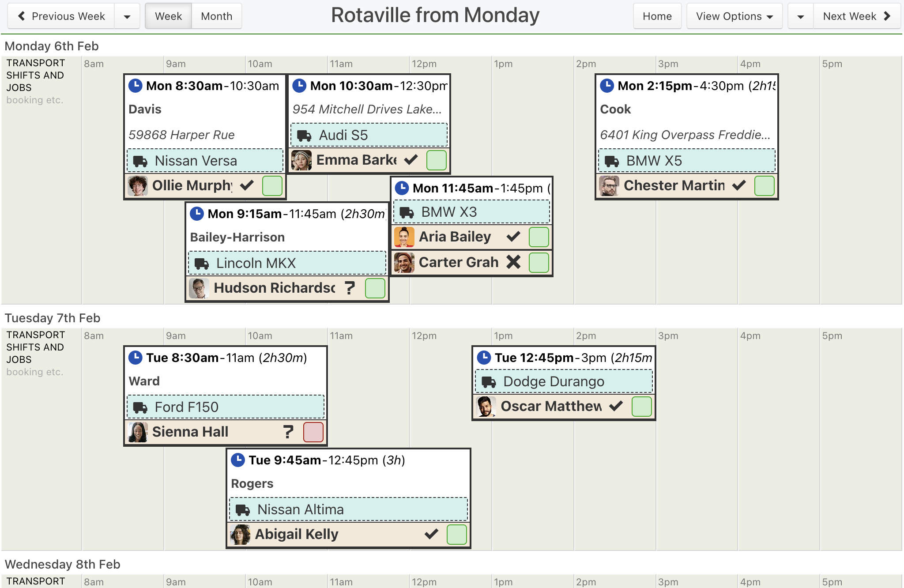The height and width of the screenshot is (588, 904).
Task: Click the truck icon beside Nissan Versa
Action: 140,161
